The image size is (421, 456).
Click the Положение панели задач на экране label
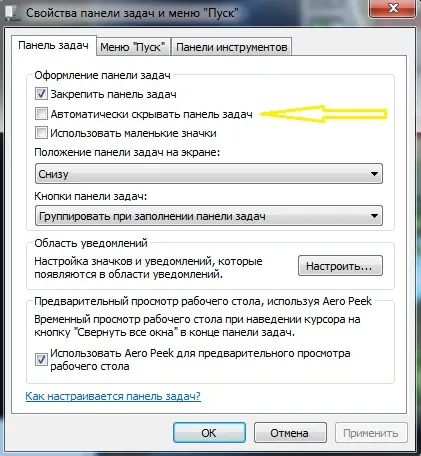tap(127, 152)
